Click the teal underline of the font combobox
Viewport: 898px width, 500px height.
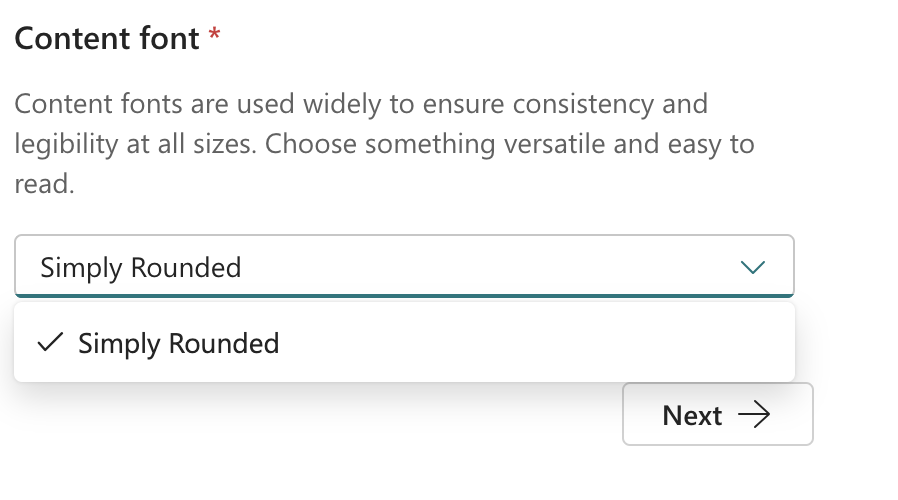pyautogui.click(x=404, y=295)
